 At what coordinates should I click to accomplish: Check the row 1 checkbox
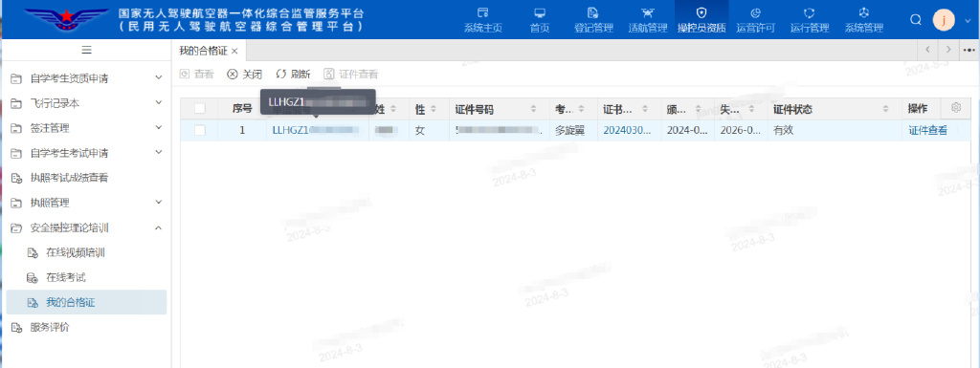coord(200,130)
